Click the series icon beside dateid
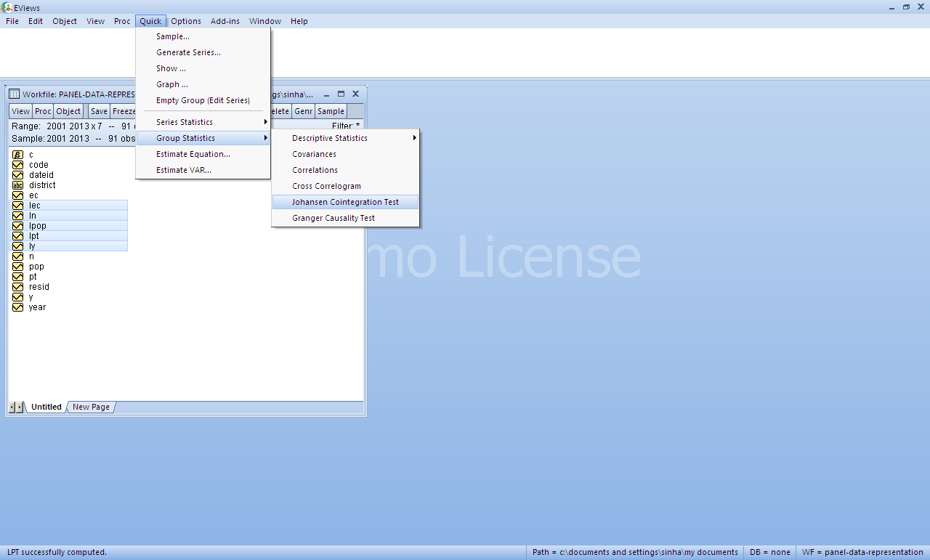The width and height of the screenshot is (930, 560). pos(18,175)
